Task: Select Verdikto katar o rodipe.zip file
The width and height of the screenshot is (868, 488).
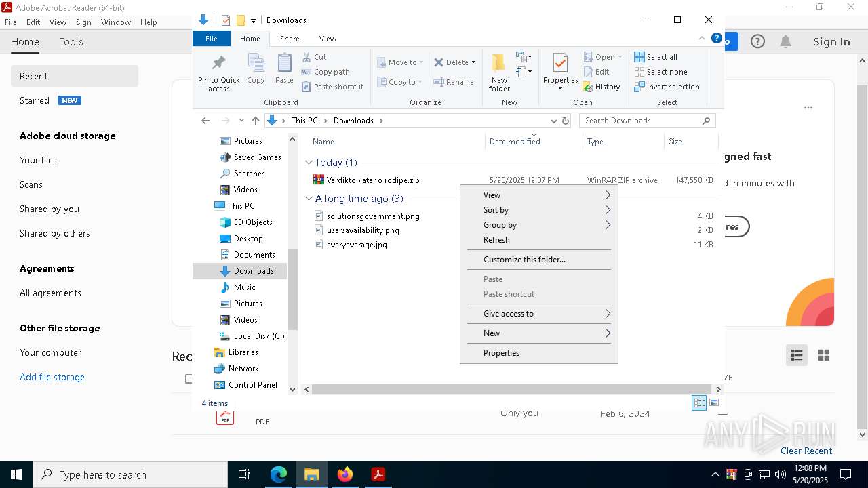Action: (373, 180)
